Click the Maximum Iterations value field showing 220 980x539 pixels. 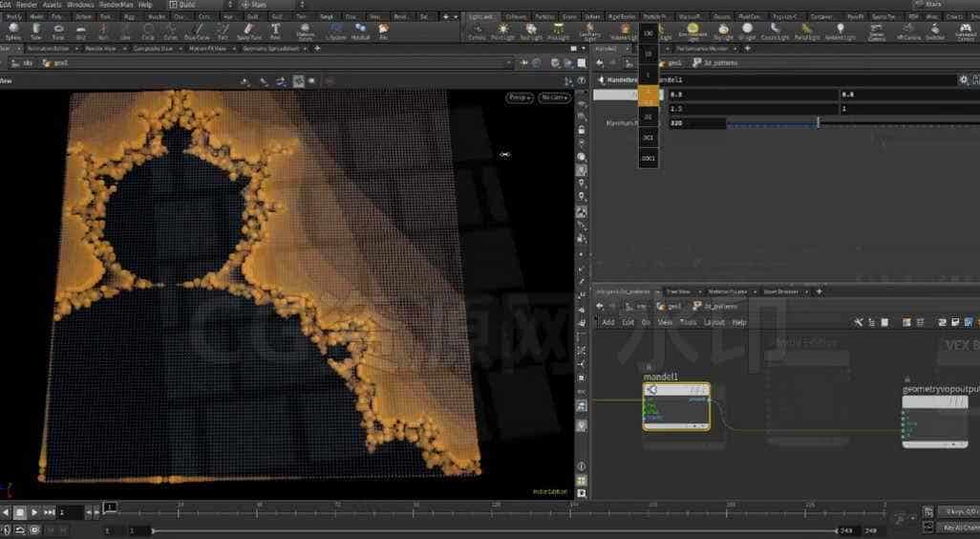697,123
